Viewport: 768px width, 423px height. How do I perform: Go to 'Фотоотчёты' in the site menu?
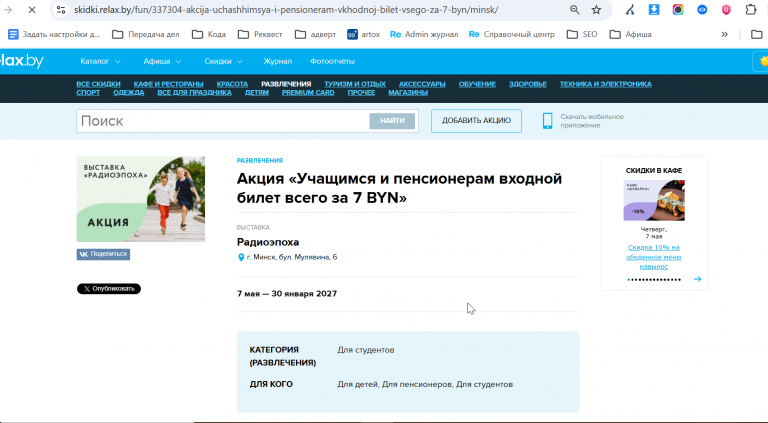pyautogui.click(x=332, y=61)
